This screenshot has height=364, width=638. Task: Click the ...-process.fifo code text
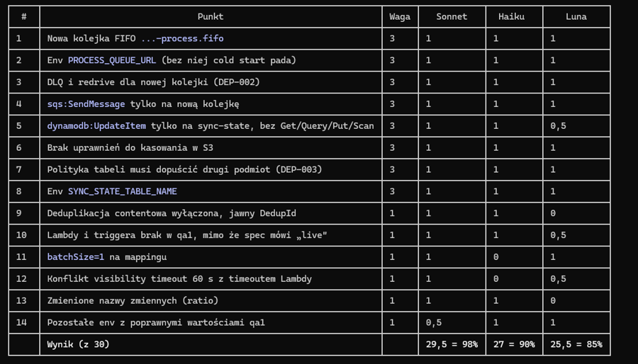click(x=182, y=38)
